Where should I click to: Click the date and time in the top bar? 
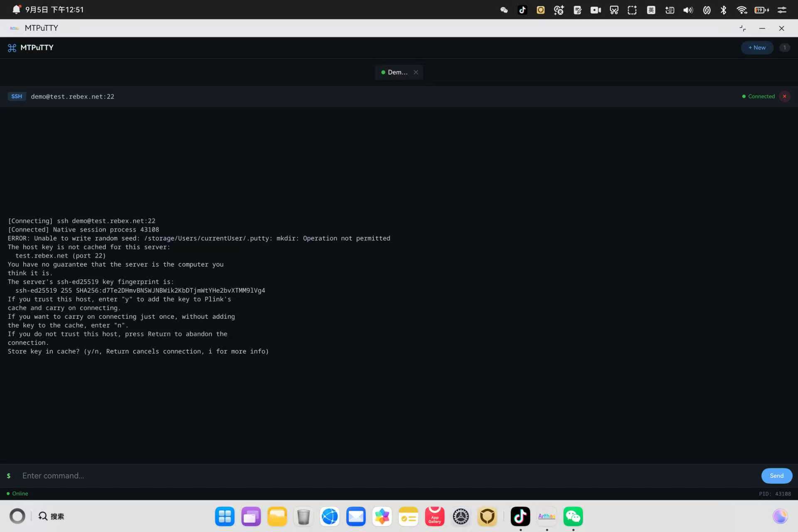click(x=54, y=10)
